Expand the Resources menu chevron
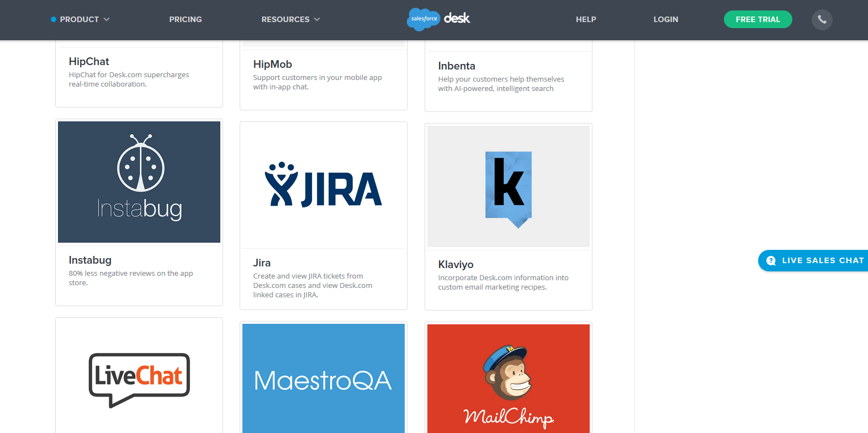This screenshot has height=433, width=868. [317, 19]
